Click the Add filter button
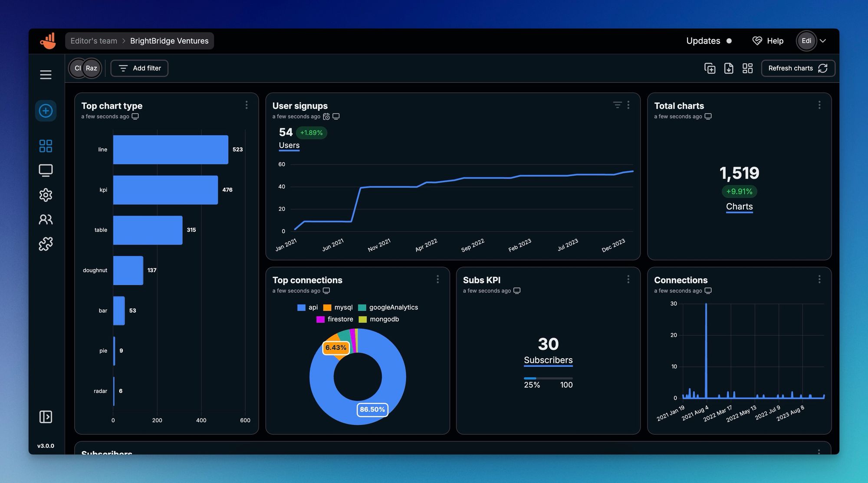 (139, 68)
